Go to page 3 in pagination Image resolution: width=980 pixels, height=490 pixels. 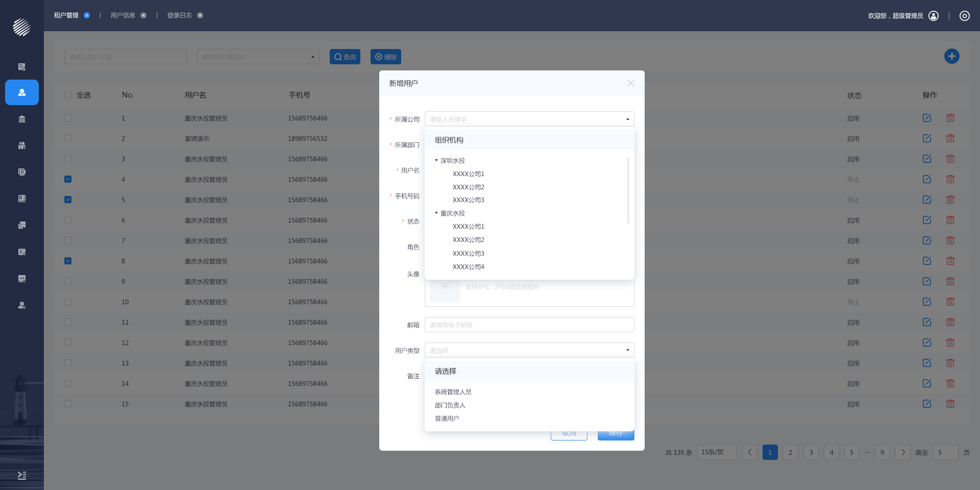811,452
